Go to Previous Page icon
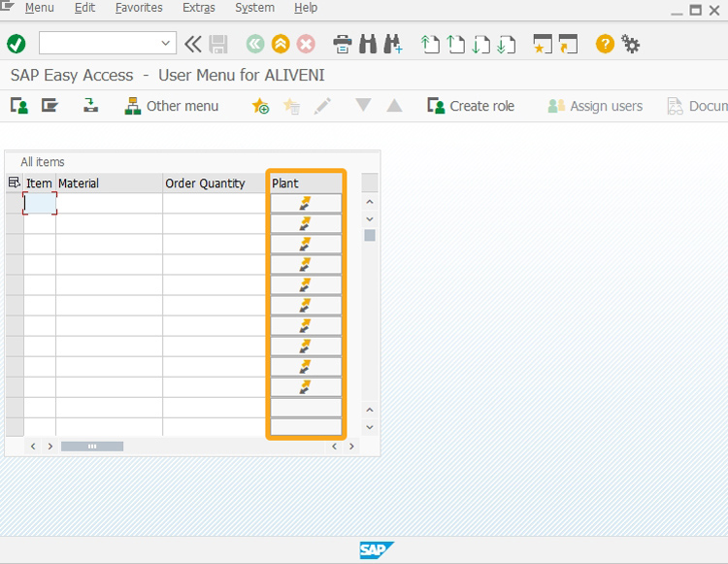The width and height of the screenshot is (728, 564). pyautogui.click(x=455, y=45)
